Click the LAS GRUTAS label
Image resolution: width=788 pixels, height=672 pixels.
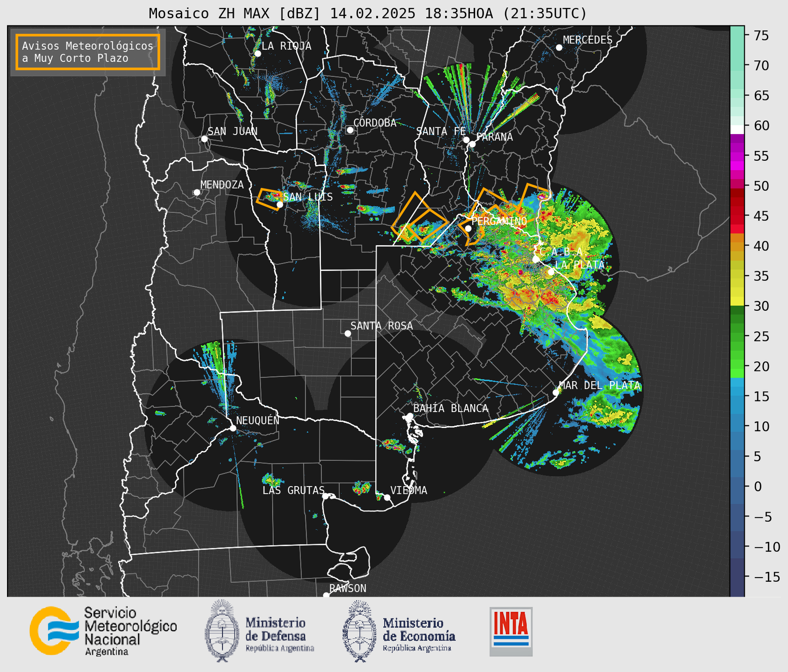point(293,490)
